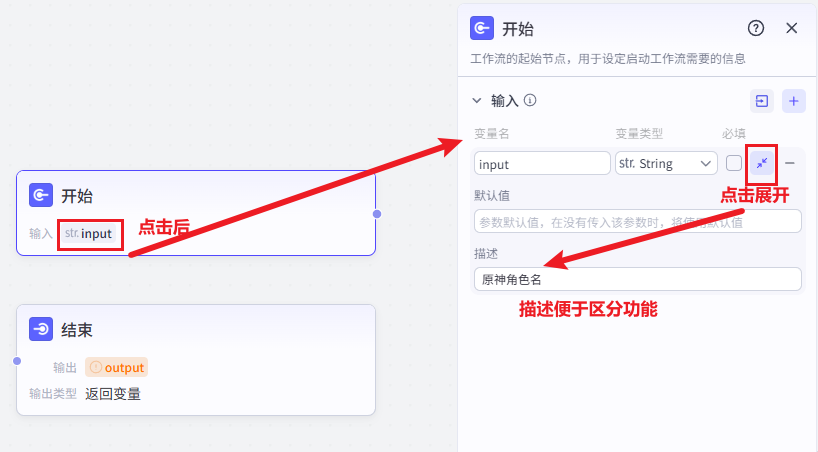Collapse the 输入 section chevron
The height and width of the screenshot is (452, 818).
pyautogui.click(x=477, y=100)
